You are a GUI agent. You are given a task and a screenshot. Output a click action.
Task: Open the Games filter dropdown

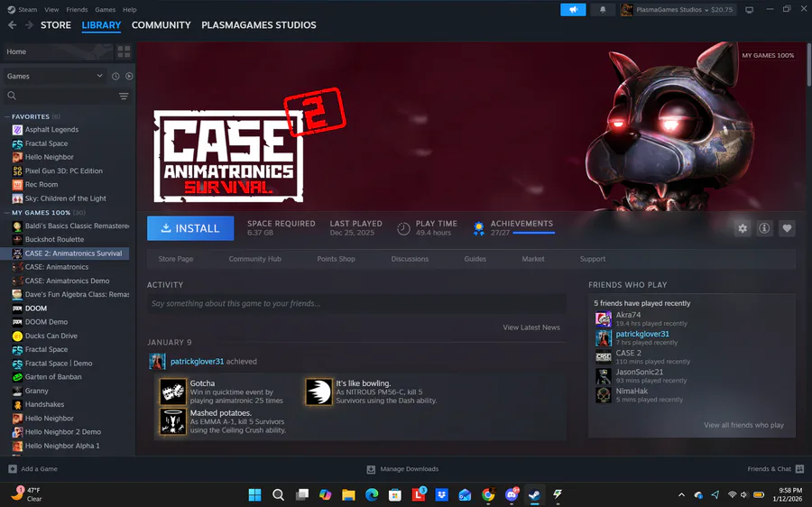click(55, 76)
